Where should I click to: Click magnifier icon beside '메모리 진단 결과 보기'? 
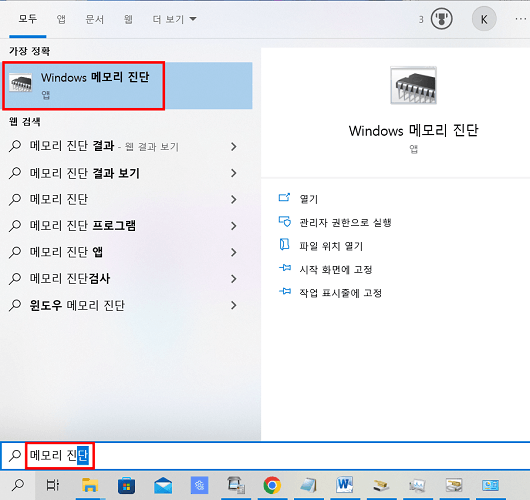[15, 173]
